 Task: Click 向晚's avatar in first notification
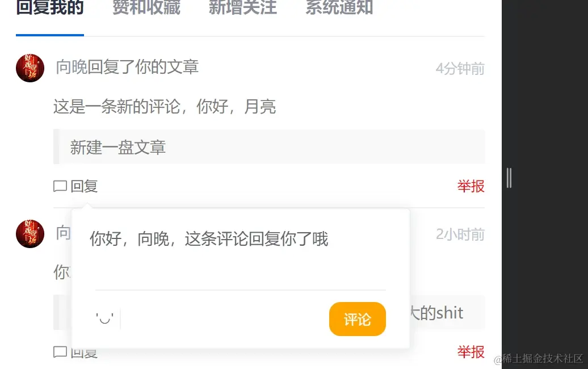tap(30, 68)
